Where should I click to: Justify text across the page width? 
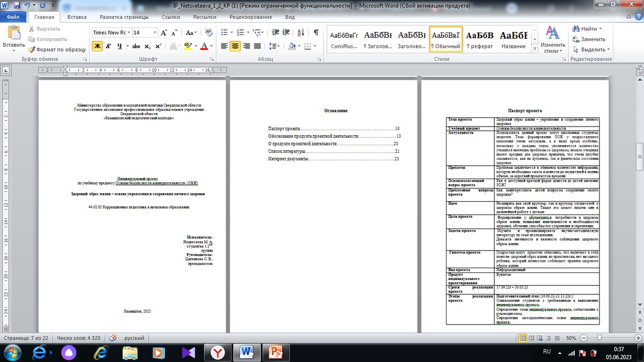tap(258, 46)
